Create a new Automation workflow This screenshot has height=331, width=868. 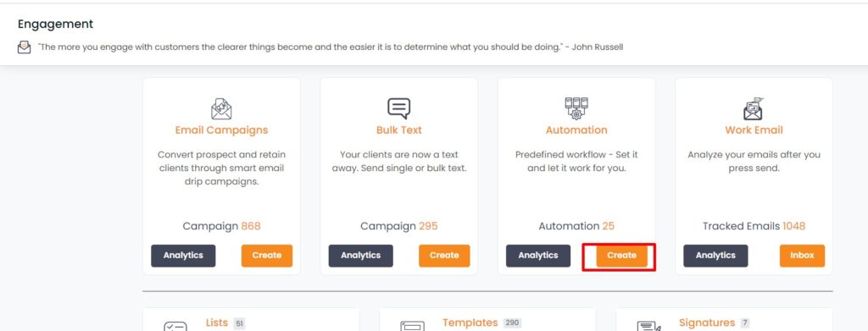coord(621,256)
